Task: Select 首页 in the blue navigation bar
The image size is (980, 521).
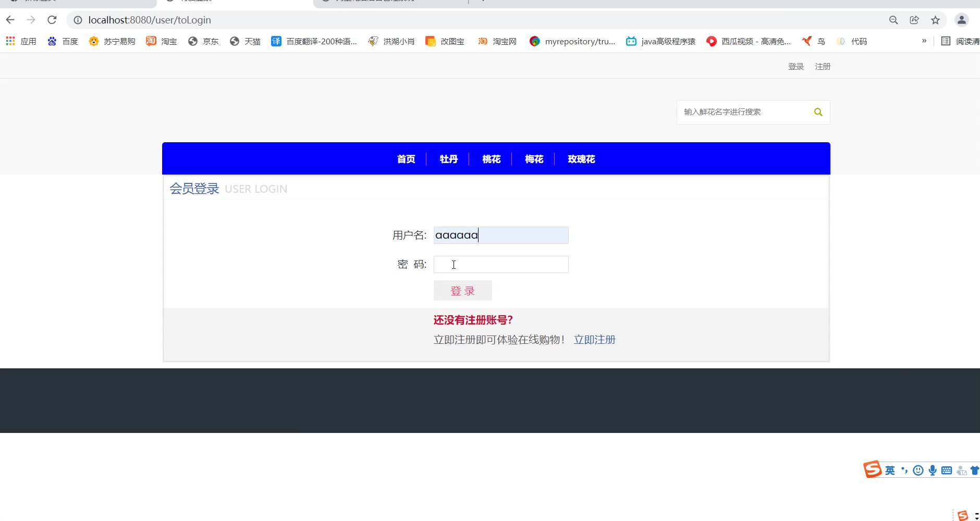Action: coord(406,159)
